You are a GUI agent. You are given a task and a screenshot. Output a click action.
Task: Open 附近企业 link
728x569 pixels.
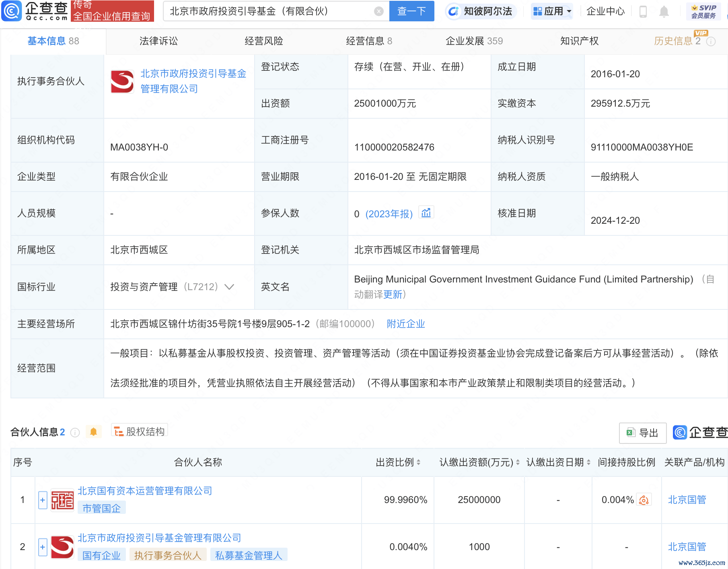coord(406,324)
